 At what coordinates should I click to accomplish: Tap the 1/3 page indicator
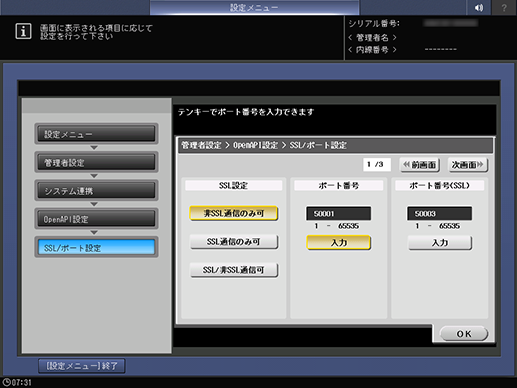point(377,164)
